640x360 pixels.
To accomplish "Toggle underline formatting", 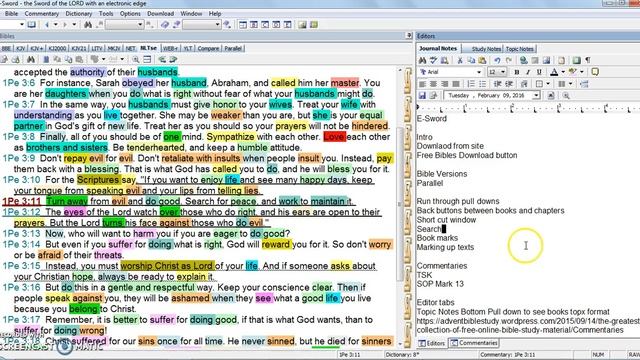I will pos(539,72).
